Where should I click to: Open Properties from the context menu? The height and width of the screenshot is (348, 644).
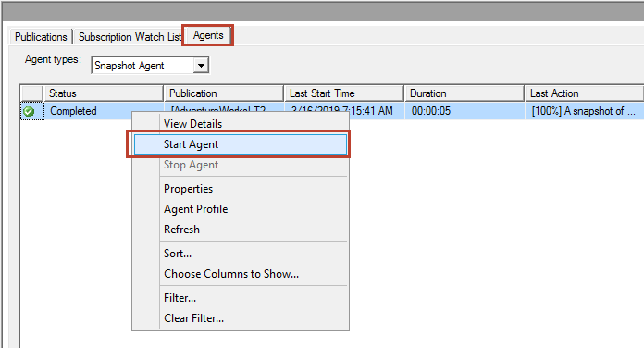coord(188,189)
